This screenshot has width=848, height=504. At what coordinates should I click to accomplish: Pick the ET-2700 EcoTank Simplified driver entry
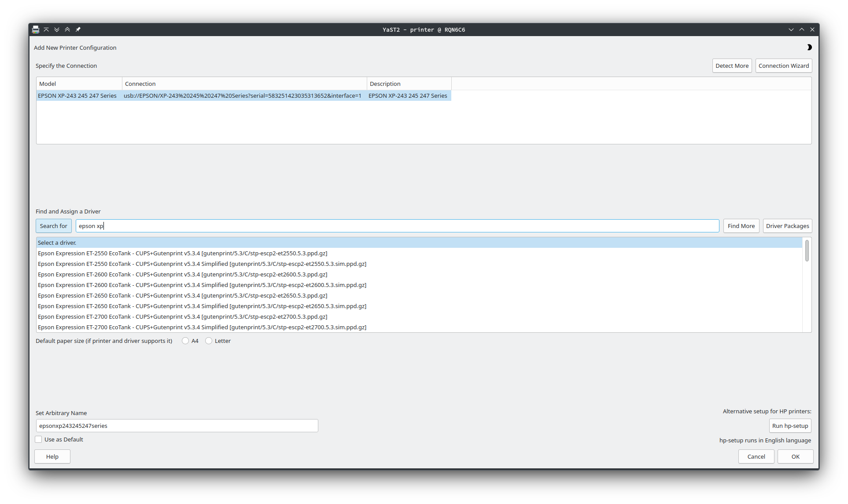202,327
